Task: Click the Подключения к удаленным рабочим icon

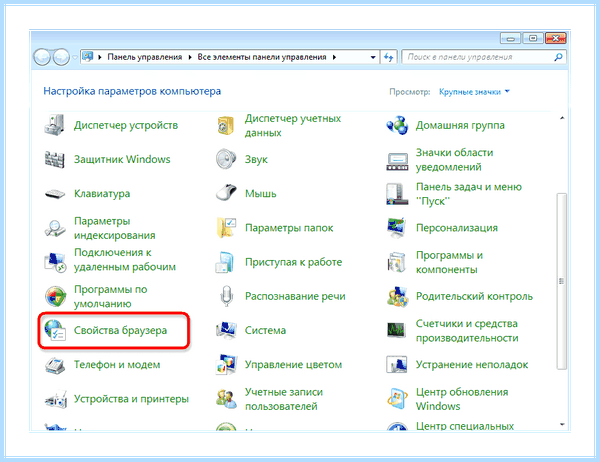Action: click(x=54, y=262)
